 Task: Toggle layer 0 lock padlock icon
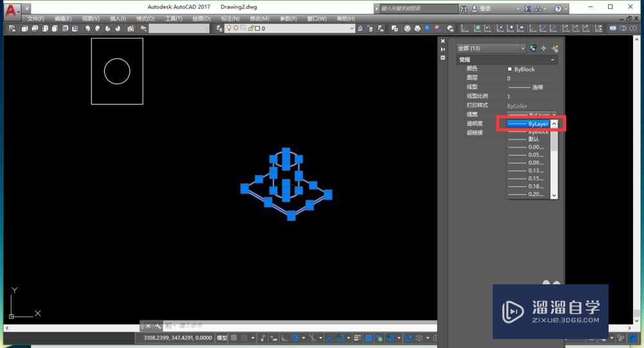(251, 28)
